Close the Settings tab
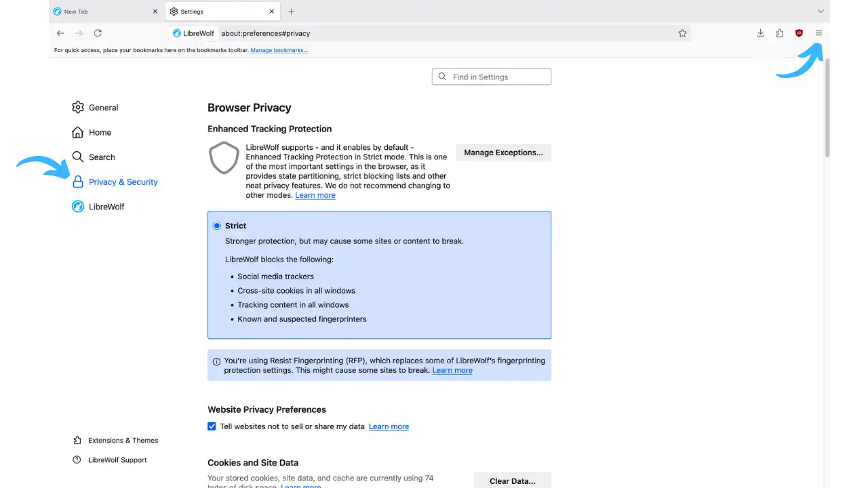Image resolution: width=868 pixels, height=488 pixels. pyautogui.click(x=272, y=12)
